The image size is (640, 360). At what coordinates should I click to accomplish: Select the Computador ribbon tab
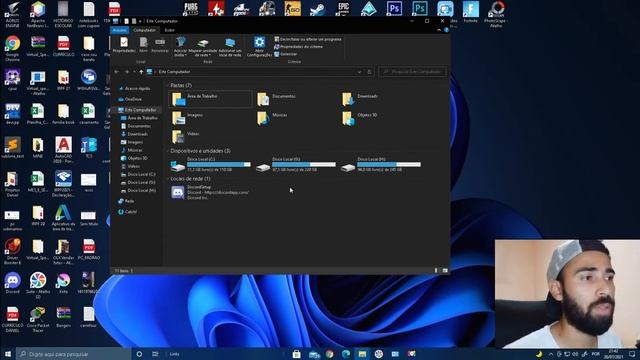(x=144, y=30)
